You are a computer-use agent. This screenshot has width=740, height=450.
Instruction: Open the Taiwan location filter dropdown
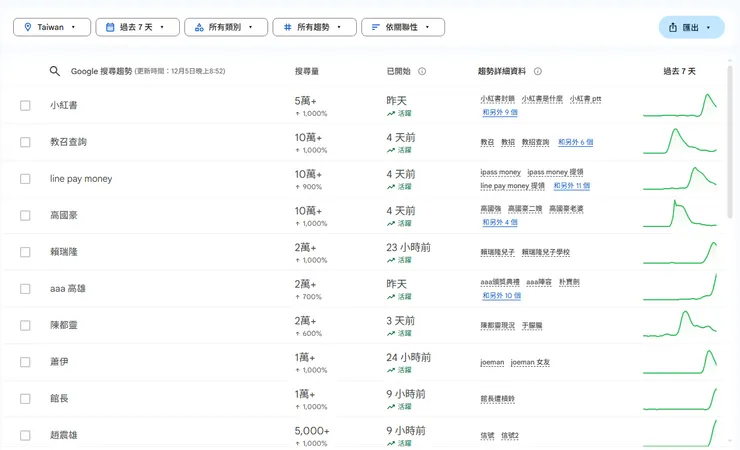tap(52, 27)
